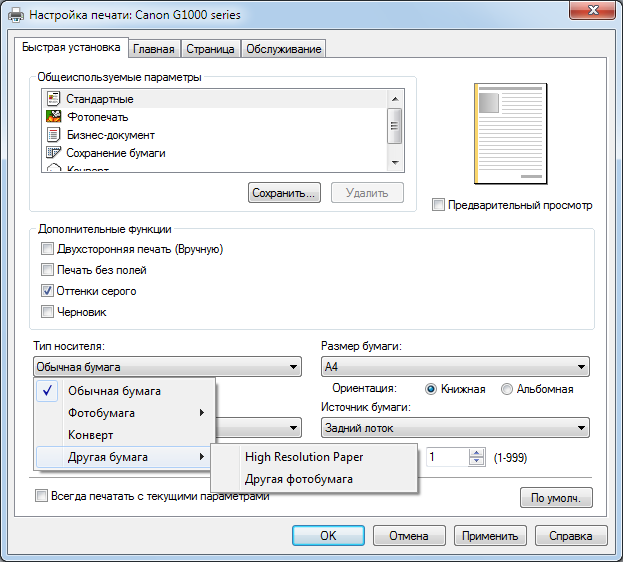Screen dimensions: 623x562
Task: Toggle Предварительный просмотр checkbox
Action: 438,205
